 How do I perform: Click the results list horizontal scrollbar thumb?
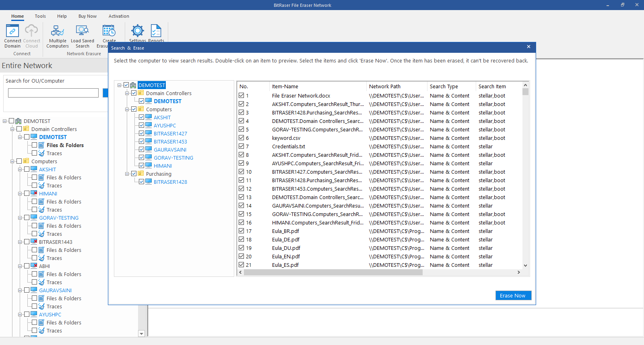[333, 272]
